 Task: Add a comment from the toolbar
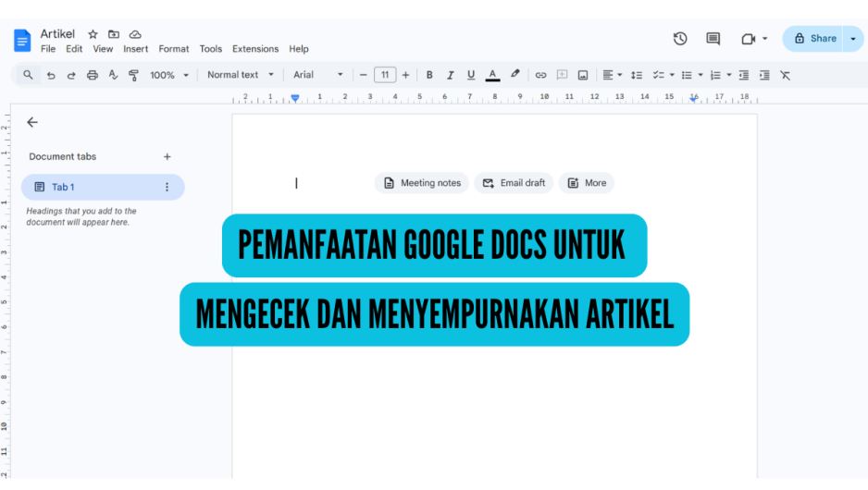click(x=562, y=75)
